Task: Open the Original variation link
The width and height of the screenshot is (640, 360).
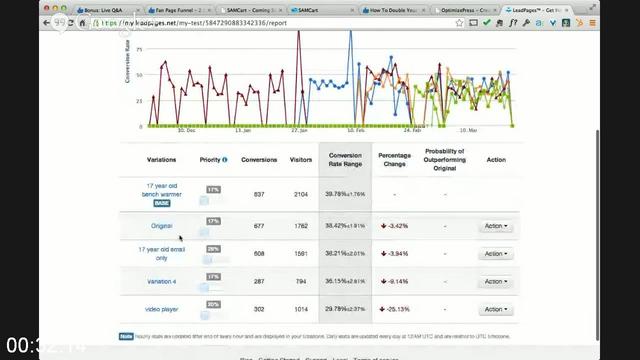Action: point(162,226)
